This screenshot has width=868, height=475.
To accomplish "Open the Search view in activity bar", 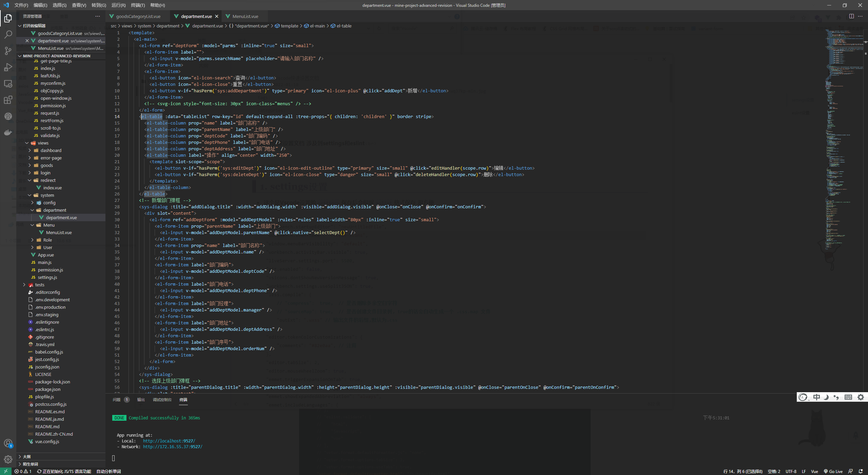I will click(8, 35).
